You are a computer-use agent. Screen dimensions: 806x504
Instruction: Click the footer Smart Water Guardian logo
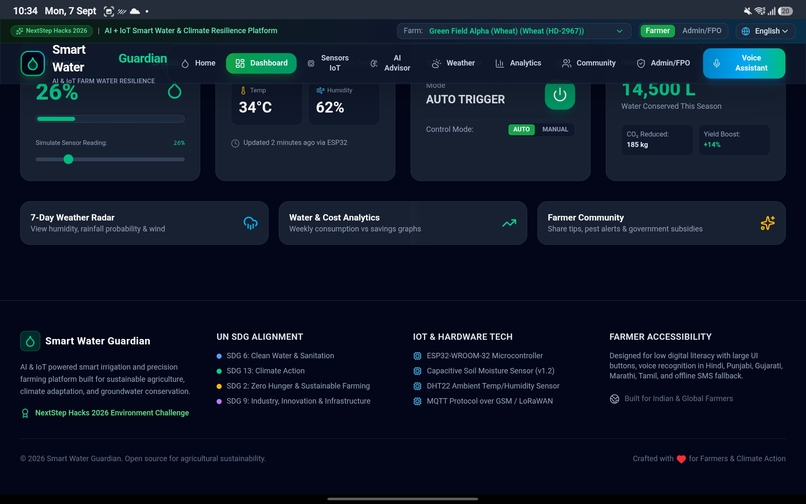click(x=30, y=341)
